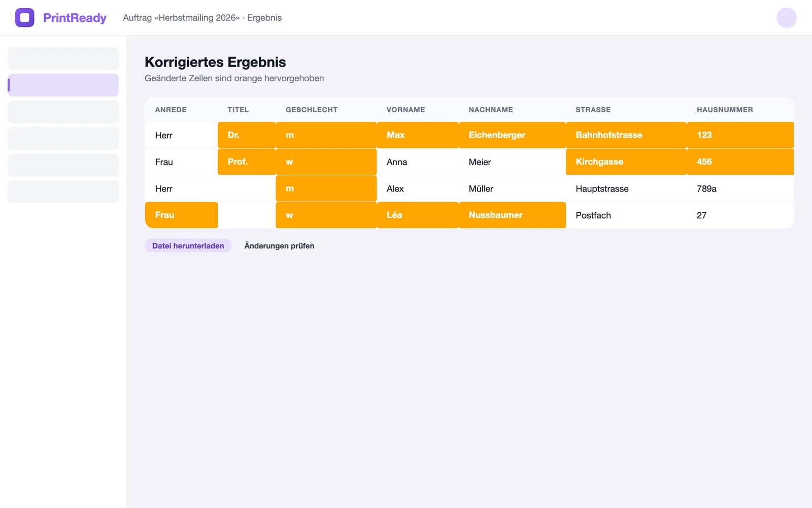Image resolution: width=812 pixels, height=508 pixels.
Task: Click the Hauptstrasse street cell
Action: (x=626, y=188)
